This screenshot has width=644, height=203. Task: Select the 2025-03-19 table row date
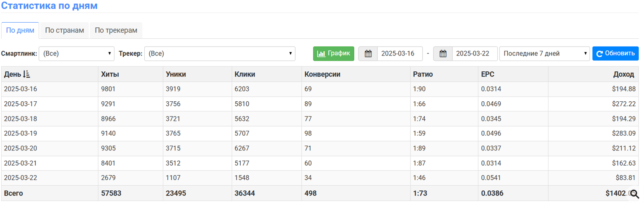[21, 134]
